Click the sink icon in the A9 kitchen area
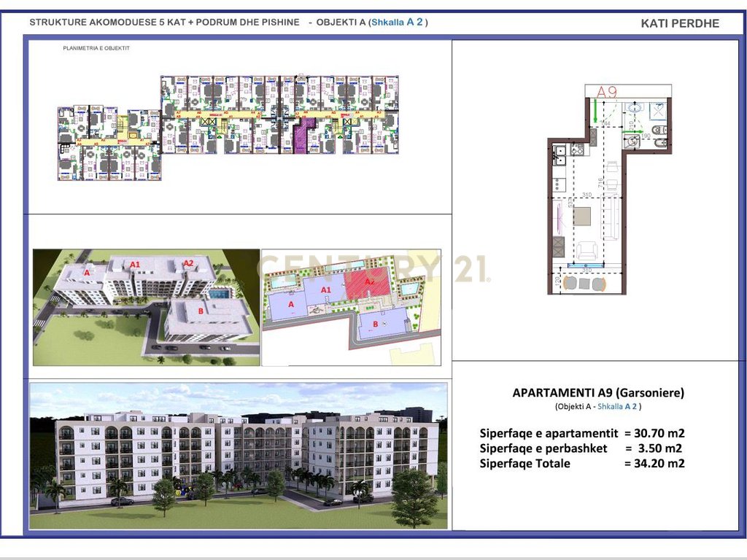The width and height of the screenshot is (747, 560). (x=560, y=153)
